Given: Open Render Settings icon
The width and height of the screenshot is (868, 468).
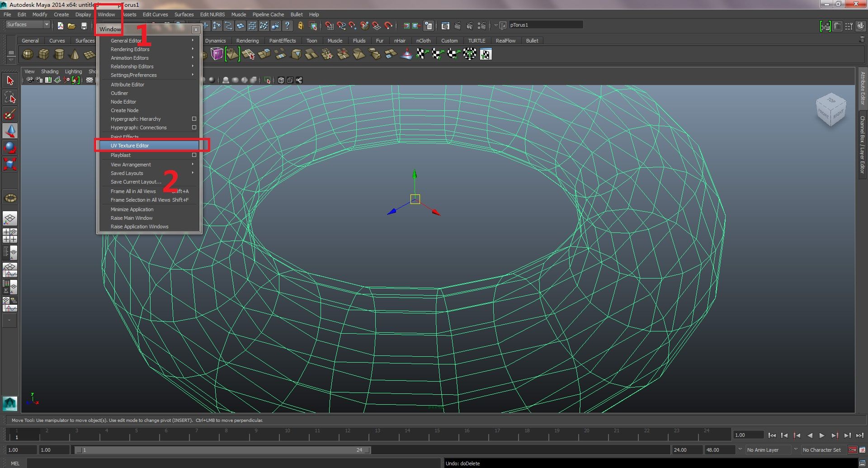Looking at the screenshot, I should point(482,26).
